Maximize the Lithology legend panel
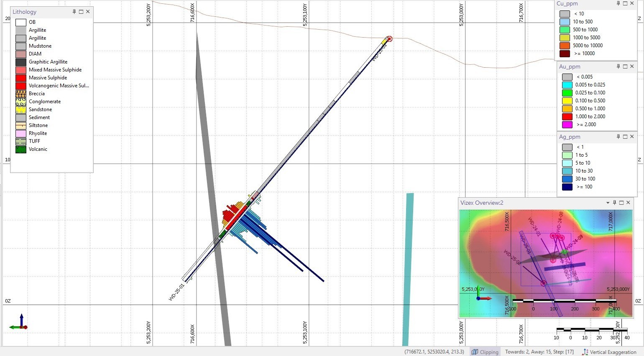The height and width of the screenshot is (356, 644). click(81, 12)
